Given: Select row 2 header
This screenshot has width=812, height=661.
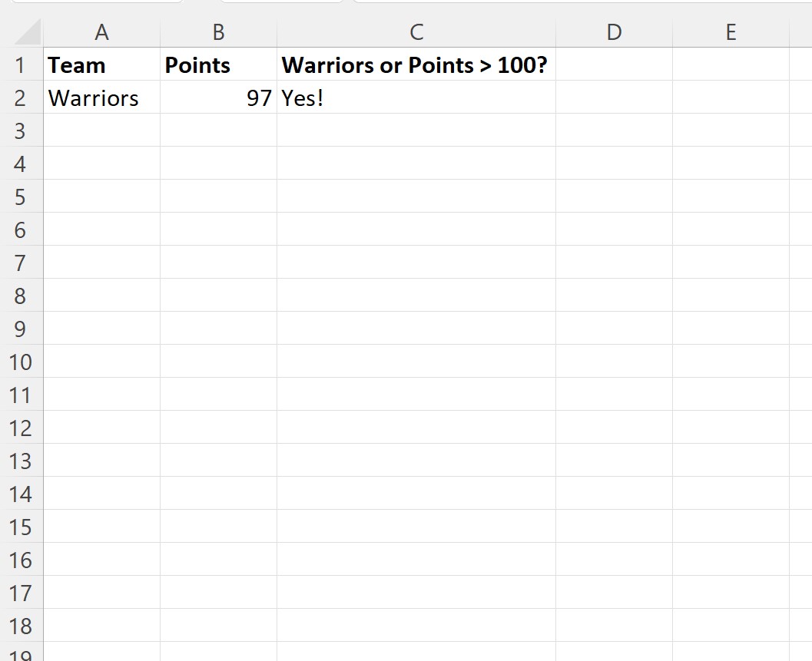Looking at the screenshot, I should (21, 98).
